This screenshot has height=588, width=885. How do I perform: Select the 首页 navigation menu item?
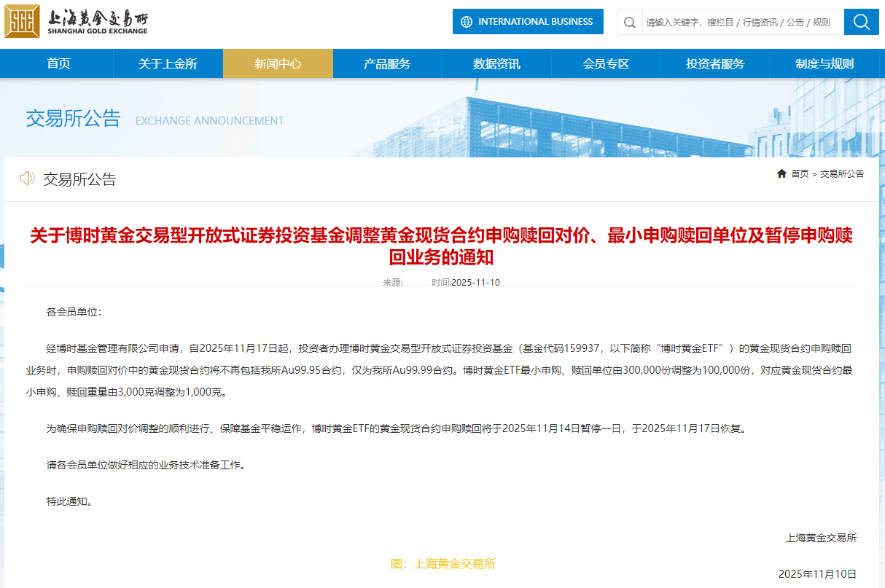click(58, 63)
